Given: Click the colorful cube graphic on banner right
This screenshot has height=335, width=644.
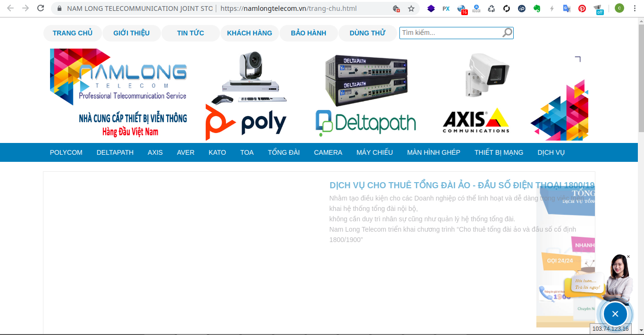Looking at the screenshot, I should [x=559, y=110].
